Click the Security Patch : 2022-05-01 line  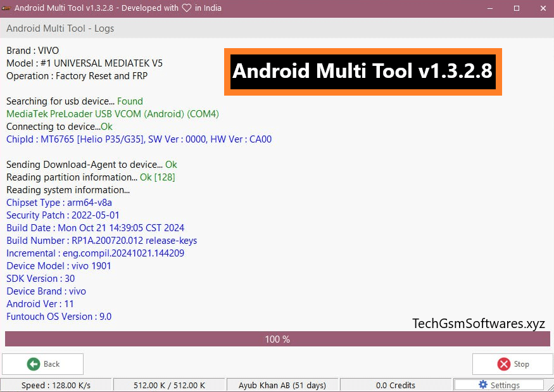(x=63, y=215)
